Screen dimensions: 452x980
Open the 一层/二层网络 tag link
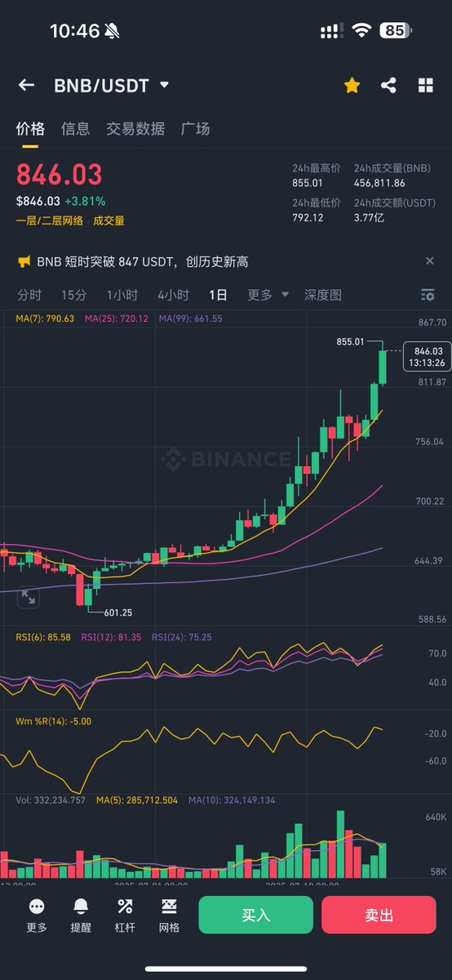point(51,220)
